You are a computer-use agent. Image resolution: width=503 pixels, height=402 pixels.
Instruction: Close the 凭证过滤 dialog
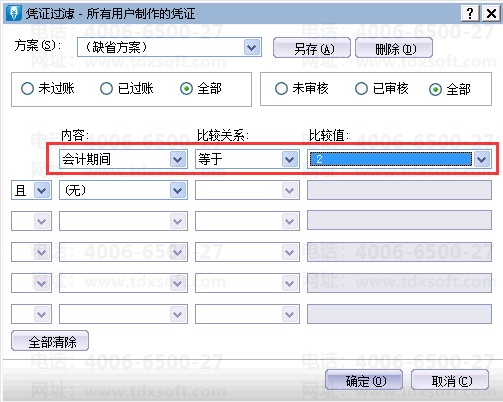pos(491,14)
